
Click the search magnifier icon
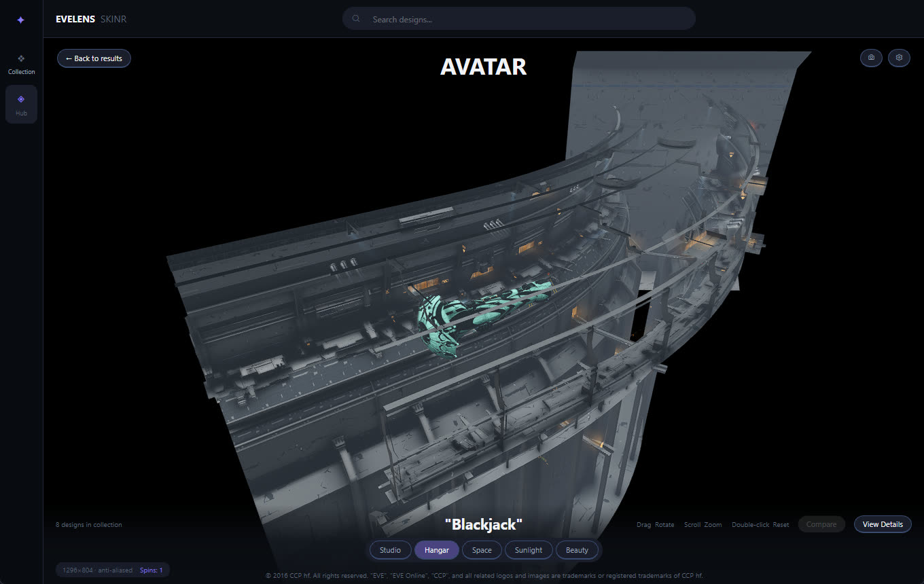[356, 19]
